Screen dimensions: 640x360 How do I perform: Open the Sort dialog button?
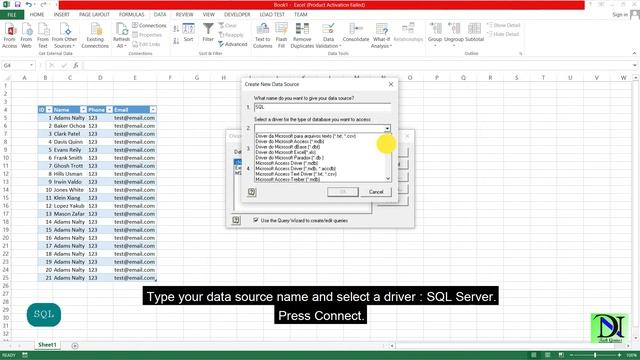click(x=189, y=33)
